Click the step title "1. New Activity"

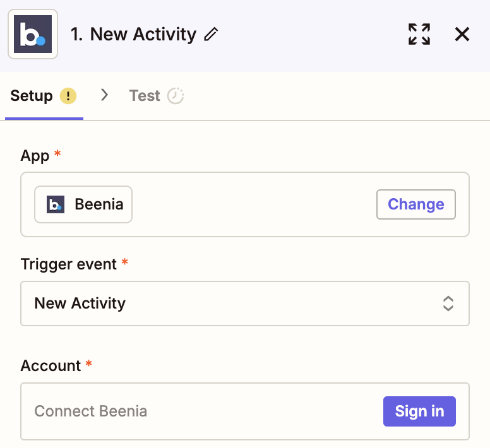(133, 34)
